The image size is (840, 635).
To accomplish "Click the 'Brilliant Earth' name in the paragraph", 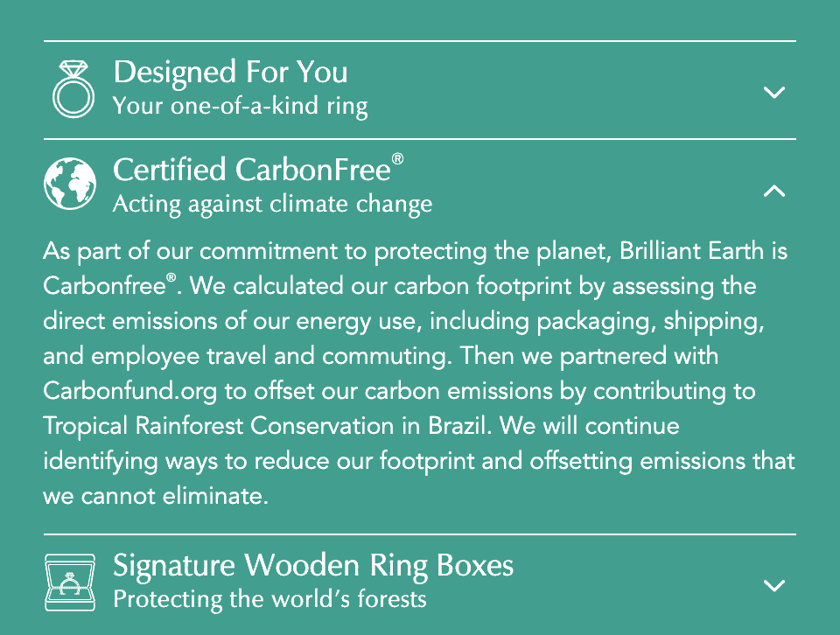I will [x=687, y=252].
